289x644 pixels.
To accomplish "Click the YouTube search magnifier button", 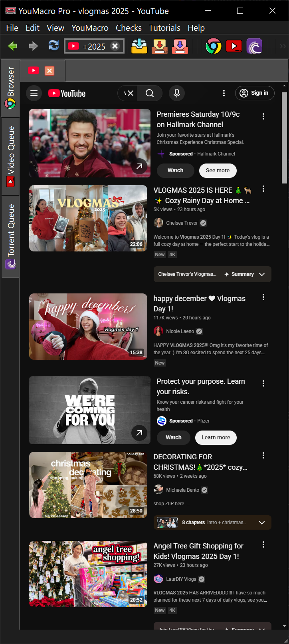I will pos(150,93).
